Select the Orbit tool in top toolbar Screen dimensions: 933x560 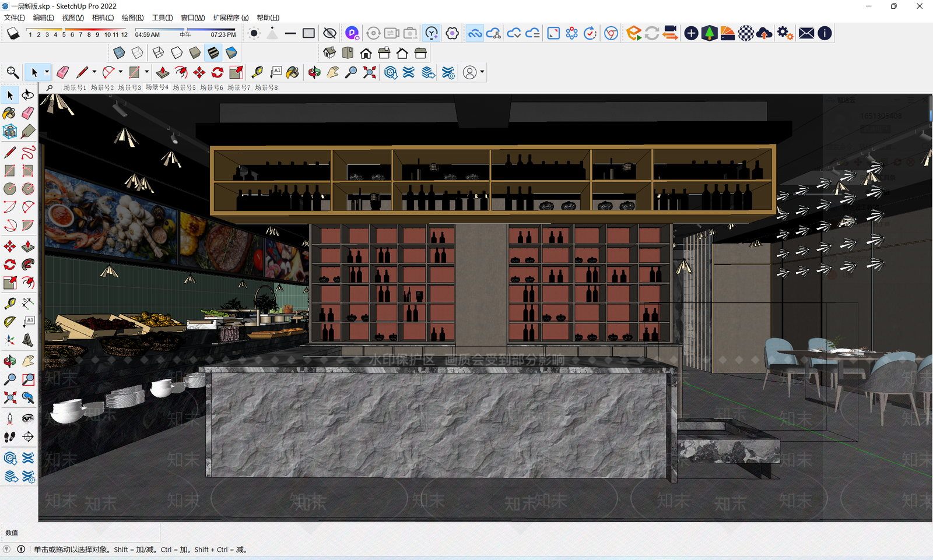point(314,72)
